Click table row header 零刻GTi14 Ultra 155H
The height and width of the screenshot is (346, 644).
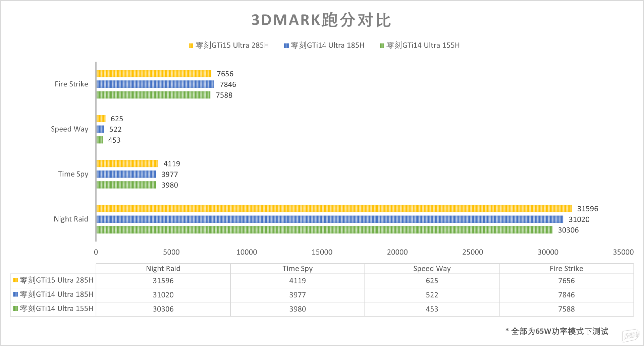(x=53, y=309)
